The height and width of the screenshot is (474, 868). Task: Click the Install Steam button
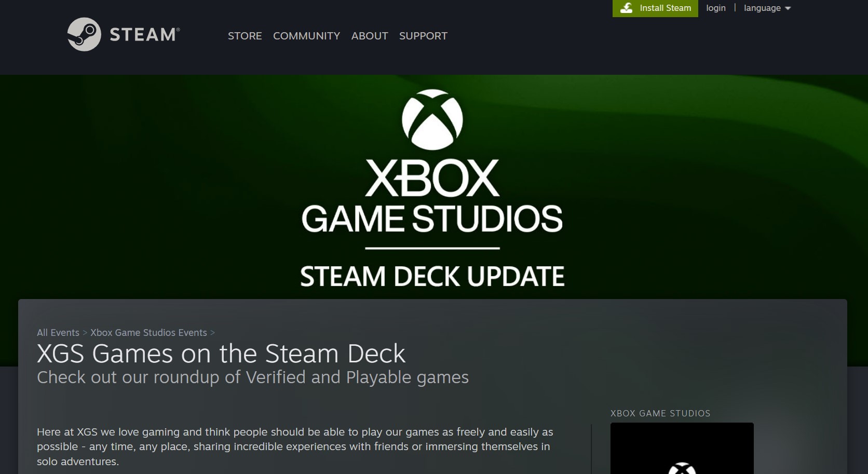(x=655, y=8)
